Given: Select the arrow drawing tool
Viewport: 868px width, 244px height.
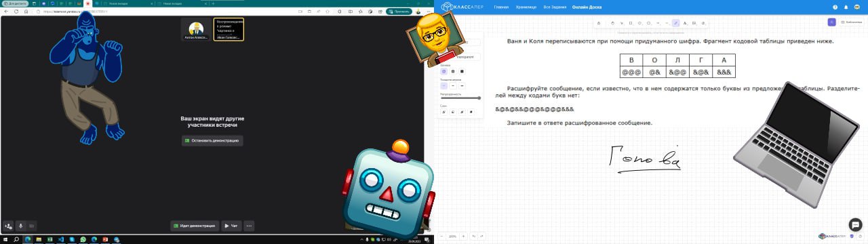Looking at the screenshot, I should [658, 23].
